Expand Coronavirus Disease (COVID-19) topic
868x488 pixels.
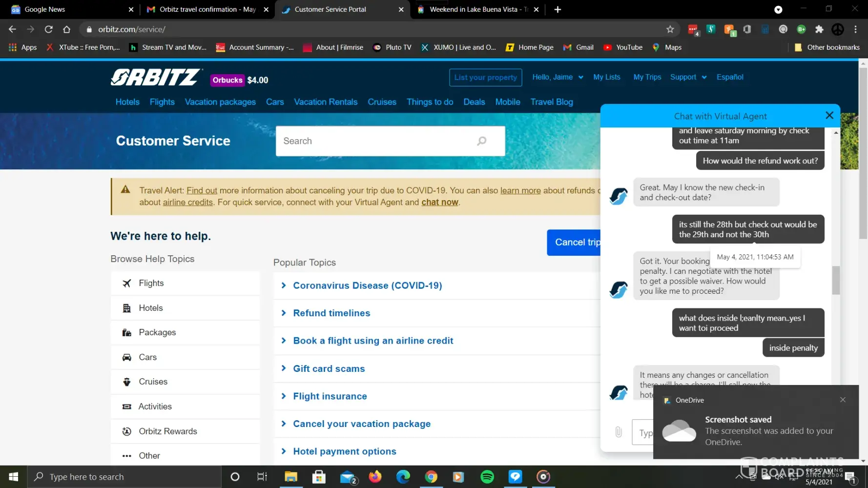367,285
